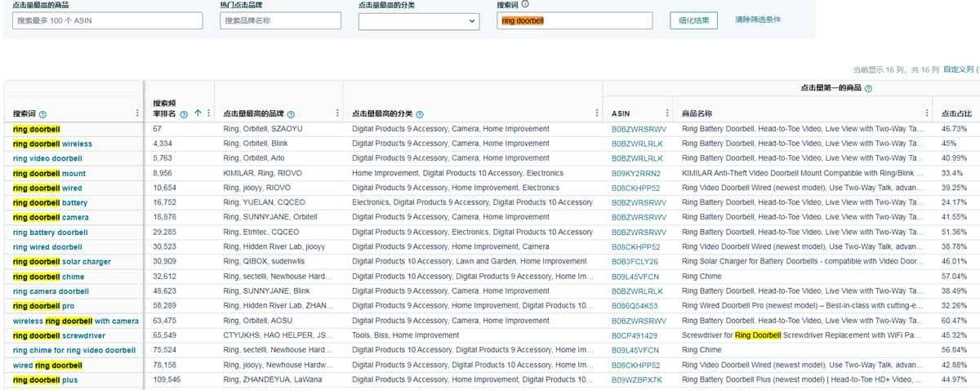
Task: Click the 清除筛选条件 link
Action: click(757, 20)
